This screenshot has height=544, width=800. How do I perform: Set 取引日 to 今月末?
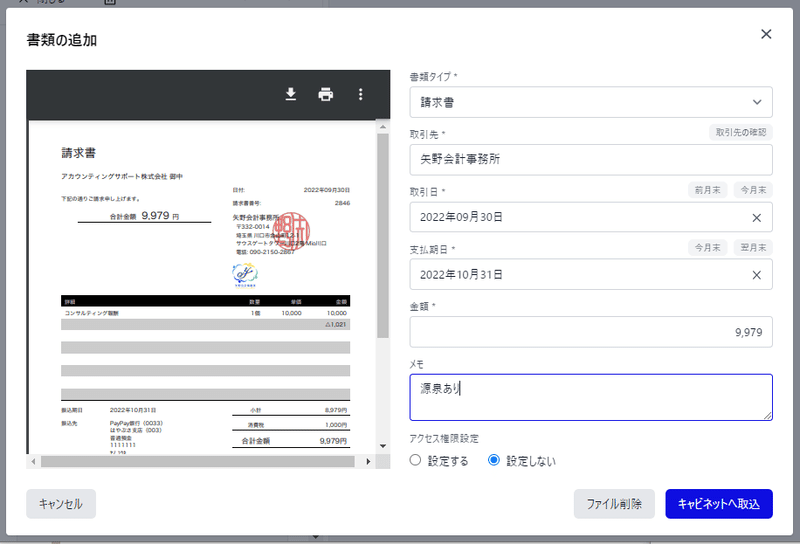click(753, 190)
